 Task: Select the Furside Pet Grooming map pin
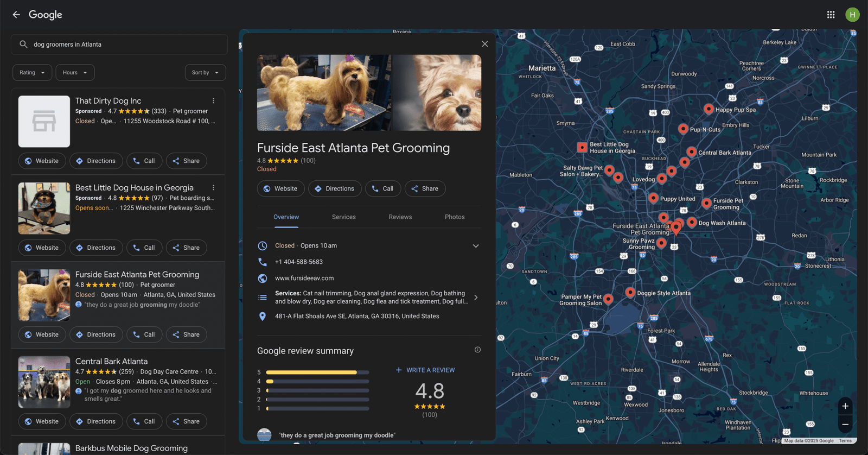(x=706, y=203)
